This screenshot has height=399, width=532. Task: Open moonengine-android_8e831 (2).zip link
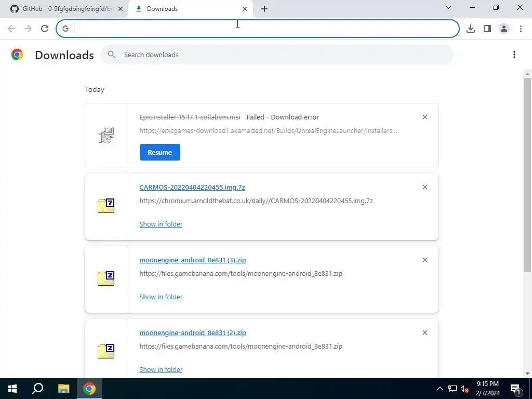point(193,333)
